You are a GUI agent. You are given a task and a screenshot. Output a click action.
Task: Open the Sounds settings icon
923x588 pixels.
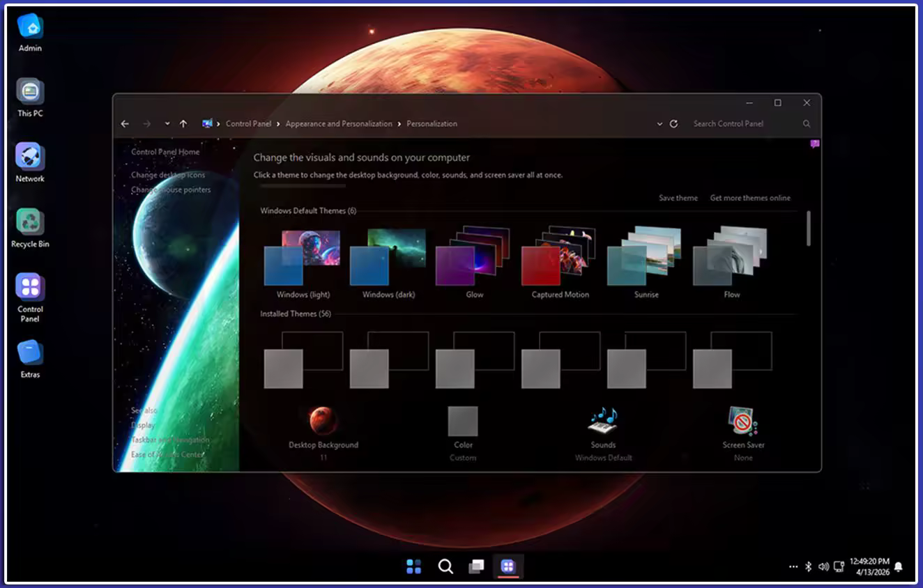point(603,421)
